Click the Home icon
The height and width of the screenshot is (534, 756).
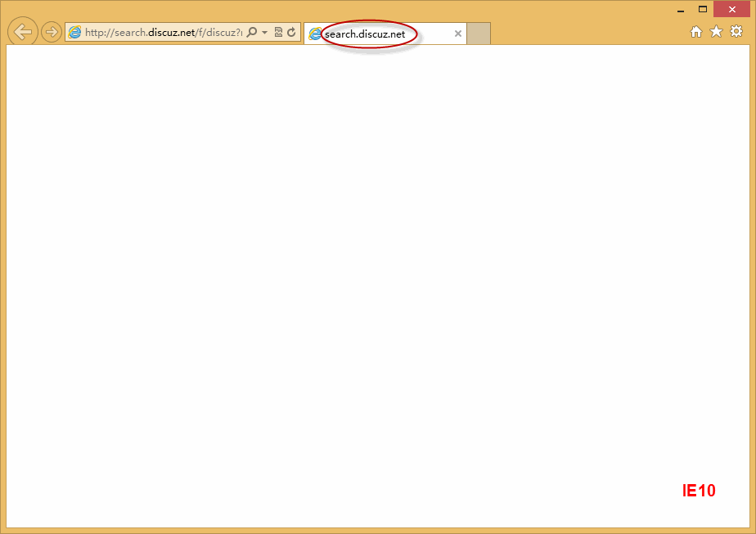click(696, 32)
